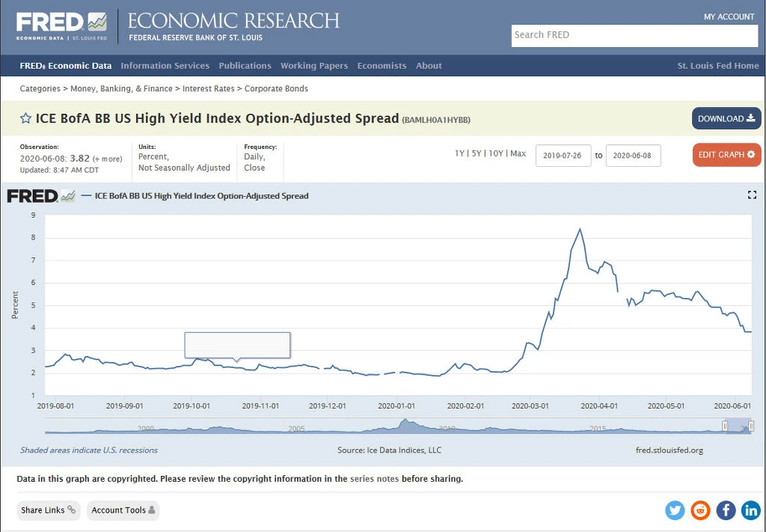Select 5Y date range
This screenshot has height=532, width=766.
[477, 153]
